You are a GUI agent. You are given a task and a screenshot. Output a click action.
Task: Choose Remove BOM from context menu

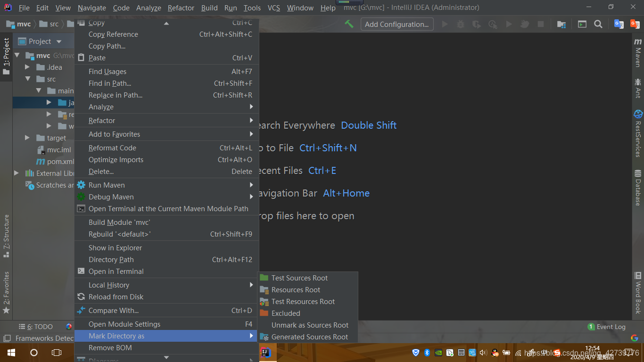pyautogui.click(x=167, y=348)
